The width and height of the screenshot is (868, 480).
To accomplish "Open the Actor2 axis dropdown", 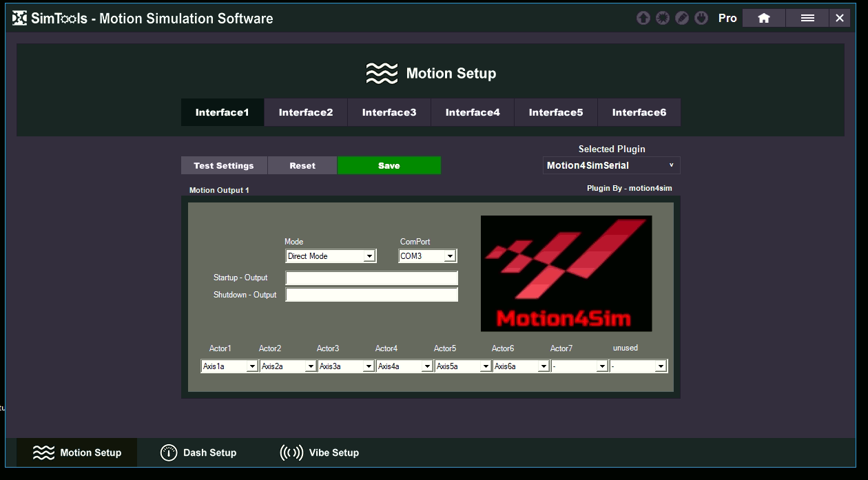I will (x=288, y=366).
